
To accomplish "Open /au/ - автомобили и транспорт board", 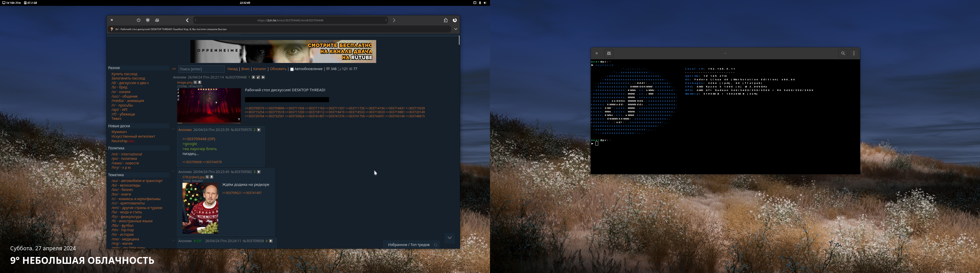I will tap(137, 181).
